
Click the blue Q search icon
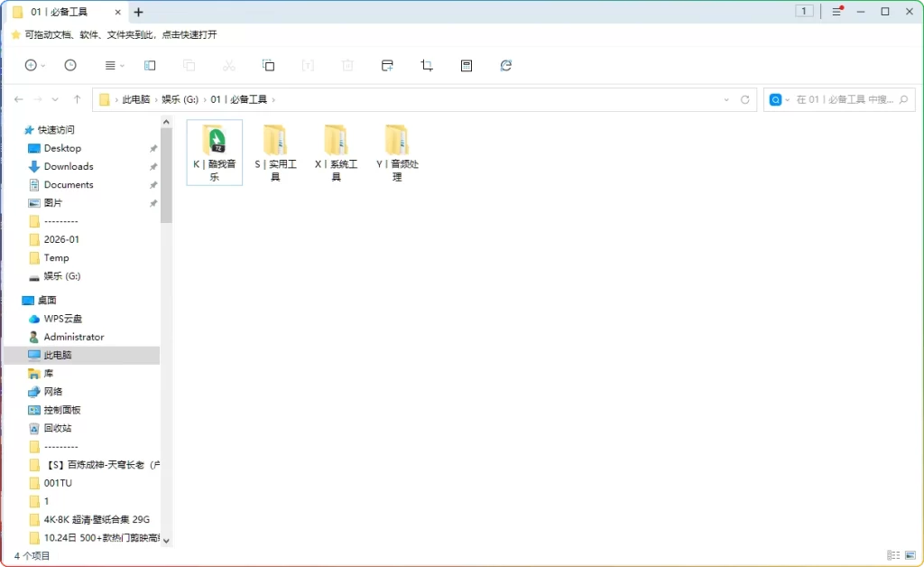[x=774, y=99]
